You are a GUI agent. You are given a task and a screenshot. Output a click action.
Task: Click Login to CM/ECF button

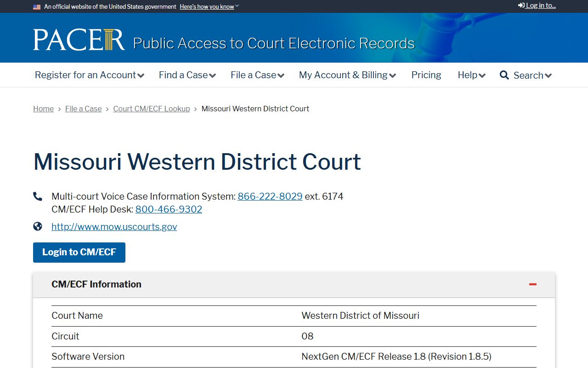79,253
